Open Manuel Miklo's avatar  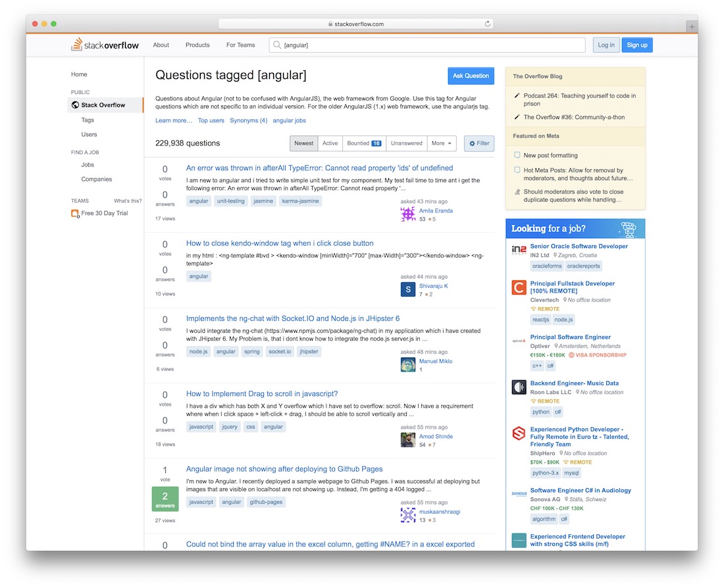[407, 365]
